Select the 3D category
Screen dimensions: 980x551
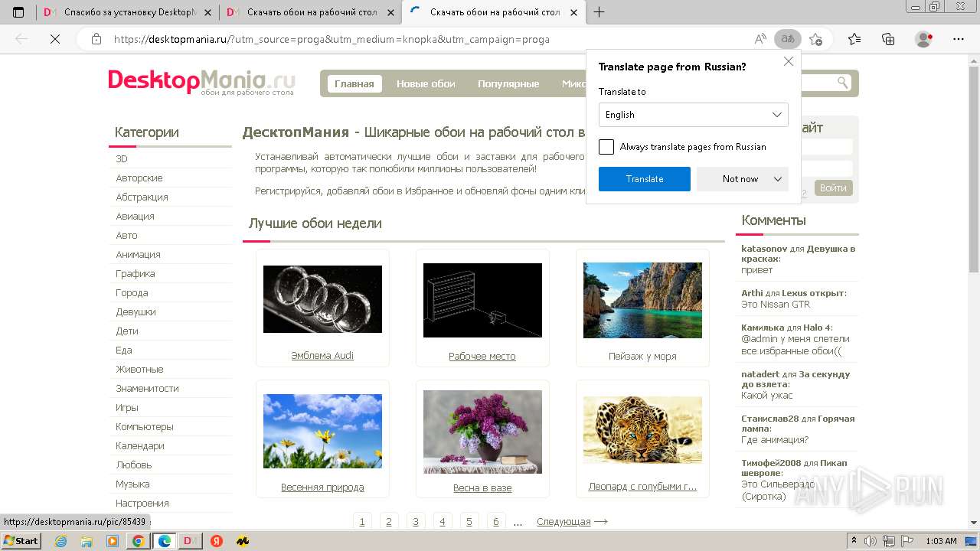[122, 158]
